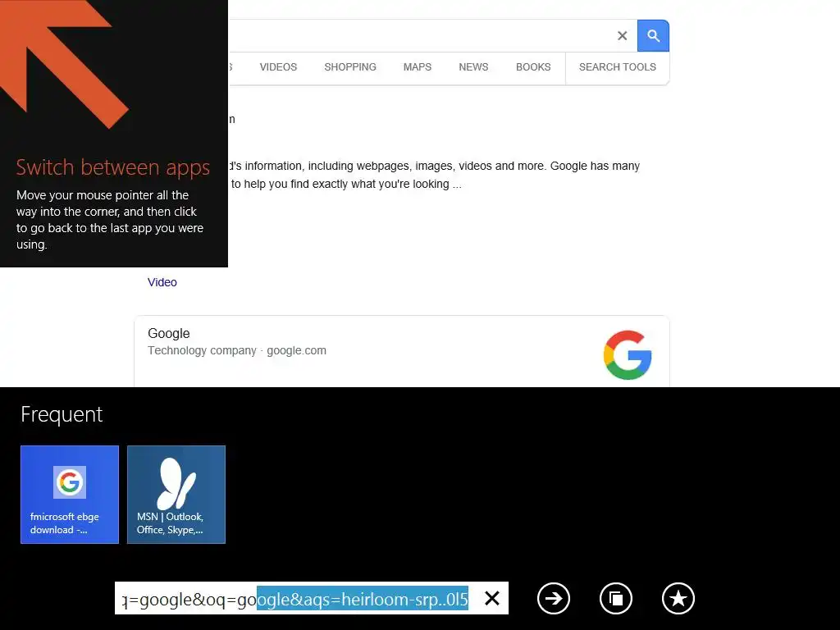Click the colorful Google G logo
The width and height of the screenshot is (840, 630).
point(628,354)
